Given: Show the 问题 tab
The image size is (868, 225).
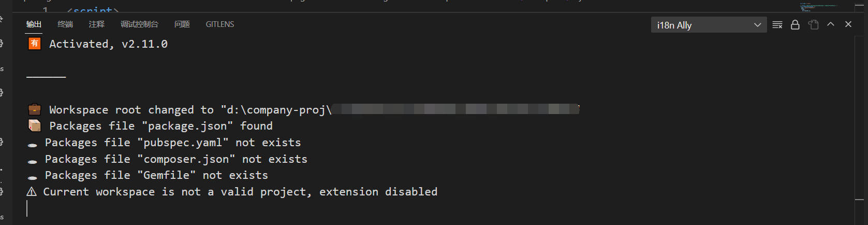Looking at the screenshot, I should pyautogui.click(x=182, y=24).
